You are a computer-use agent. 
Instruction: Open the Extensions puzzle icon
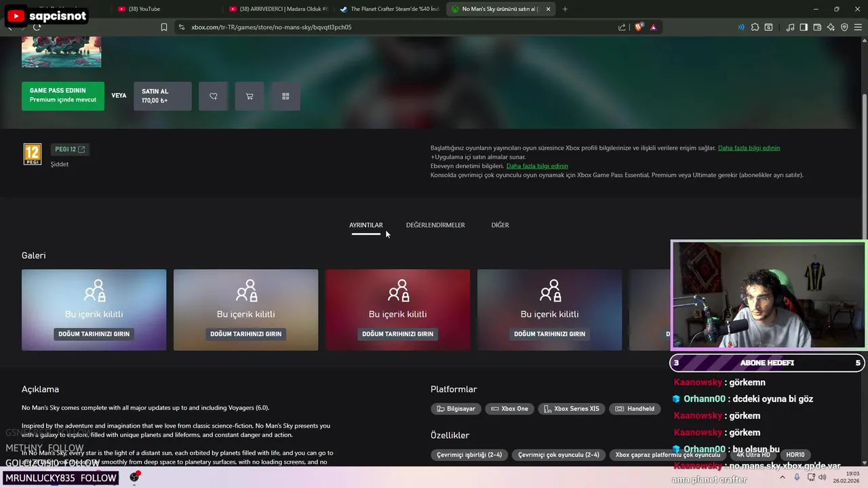[755, 27]
